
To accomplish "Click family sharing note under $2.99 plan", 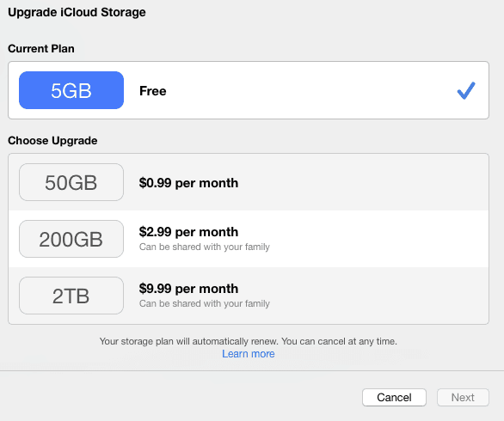I will coord(205,247).
